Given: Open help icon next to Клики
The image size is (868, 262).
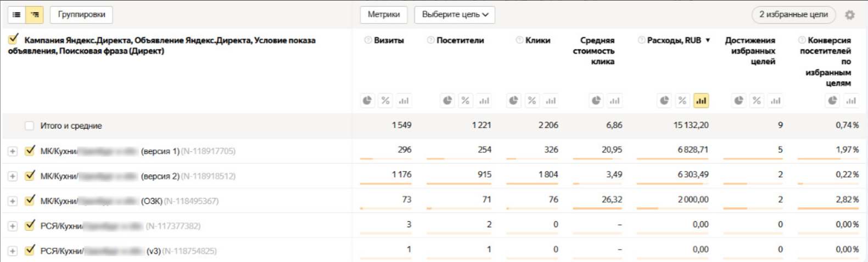Looking at the screenshot, I should point(519,40).
